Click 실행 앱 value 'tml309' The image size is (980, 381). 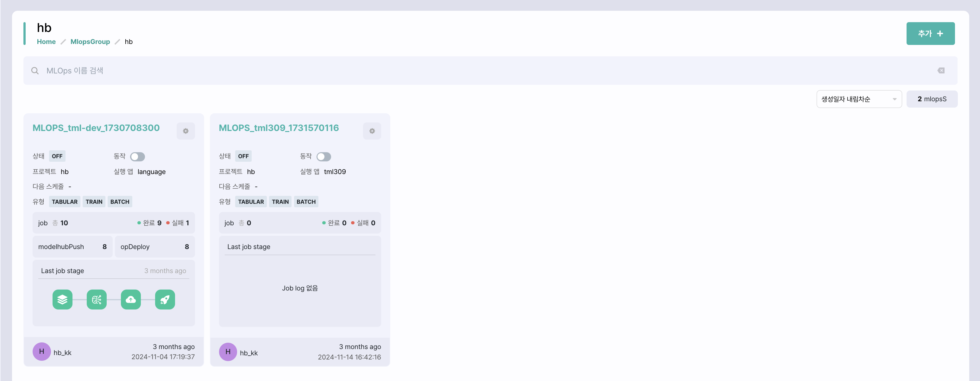(x=335, y=172)
